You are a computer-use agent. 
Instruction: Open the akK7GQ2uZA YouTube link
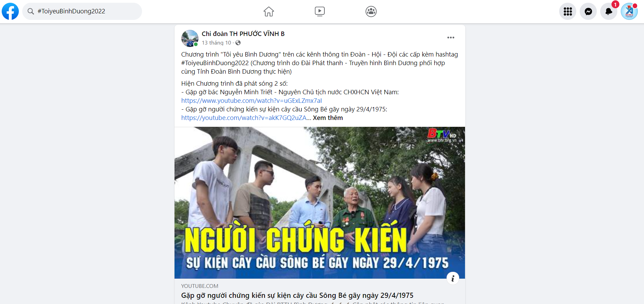[244, 118]
